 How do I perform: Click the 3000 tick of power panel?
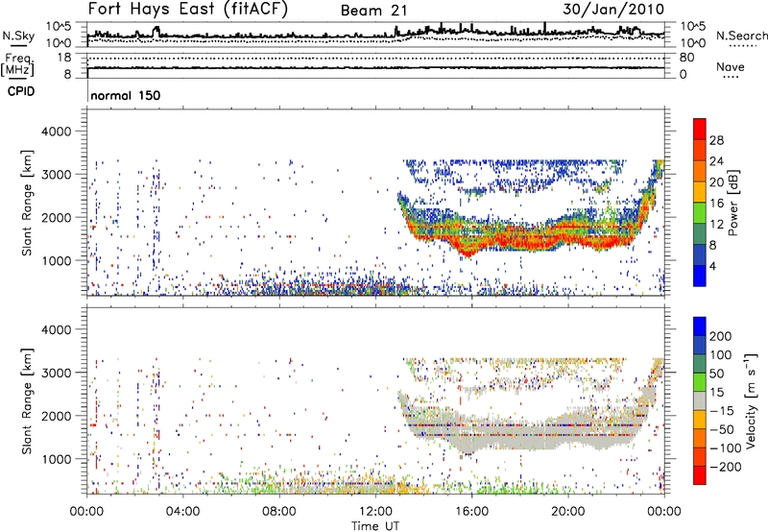pyautogui.click(x=56, y=175)
